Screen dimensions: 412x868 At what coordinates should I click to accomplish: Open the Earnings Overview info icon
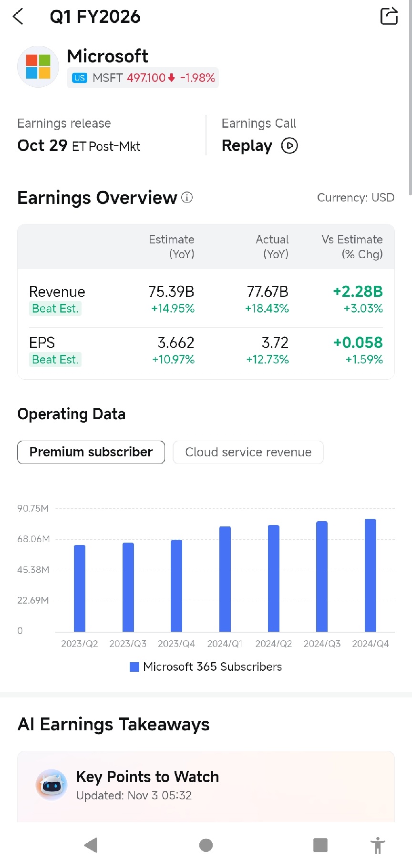(187, 197)
